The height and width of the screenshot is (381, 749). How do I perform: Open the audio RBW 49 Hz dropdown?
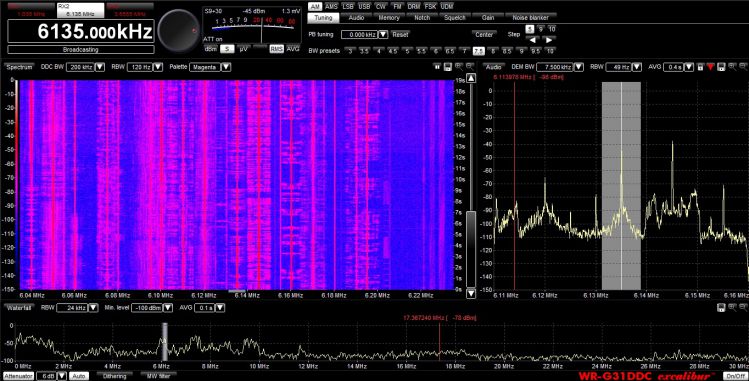[x=637, y=67]
